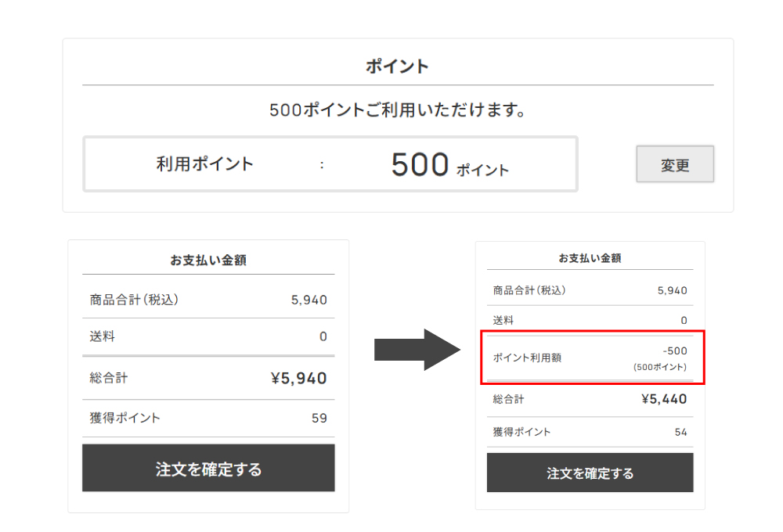
Task: Click the 変更 button
Action: tap(674, 164)
